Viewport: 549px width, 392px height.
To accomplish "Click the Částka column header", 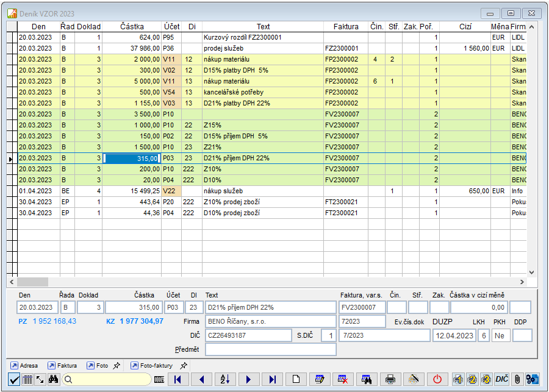I will tap(132, 27).
